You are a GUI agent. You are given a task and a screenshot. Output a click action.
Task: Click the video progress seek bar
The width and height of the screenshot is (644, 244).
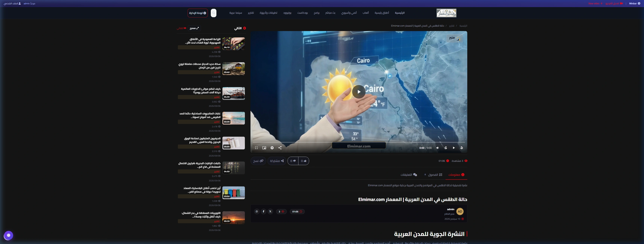(x=359, y=142)
